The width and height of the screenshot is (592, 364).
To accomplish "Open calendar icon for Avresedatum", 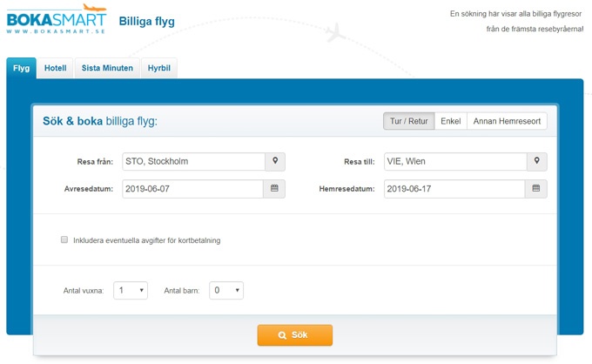I will (275, 188).
